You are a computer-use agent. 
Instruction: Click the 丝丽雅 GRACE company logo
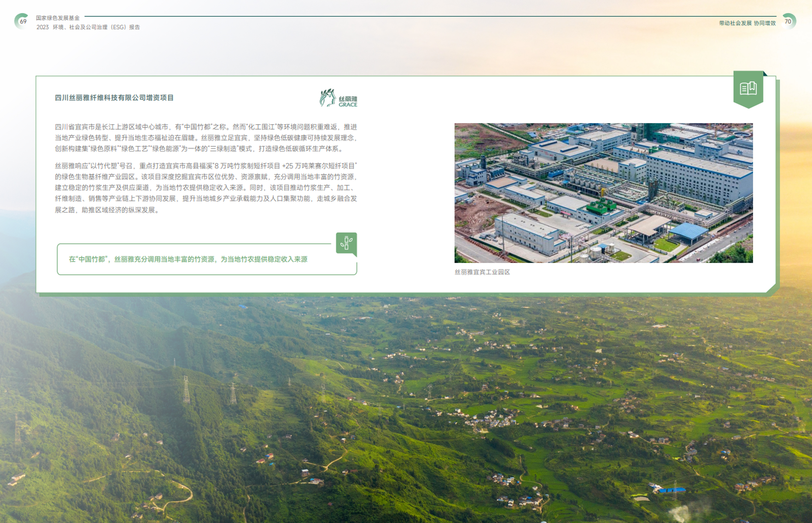point(338,98)
